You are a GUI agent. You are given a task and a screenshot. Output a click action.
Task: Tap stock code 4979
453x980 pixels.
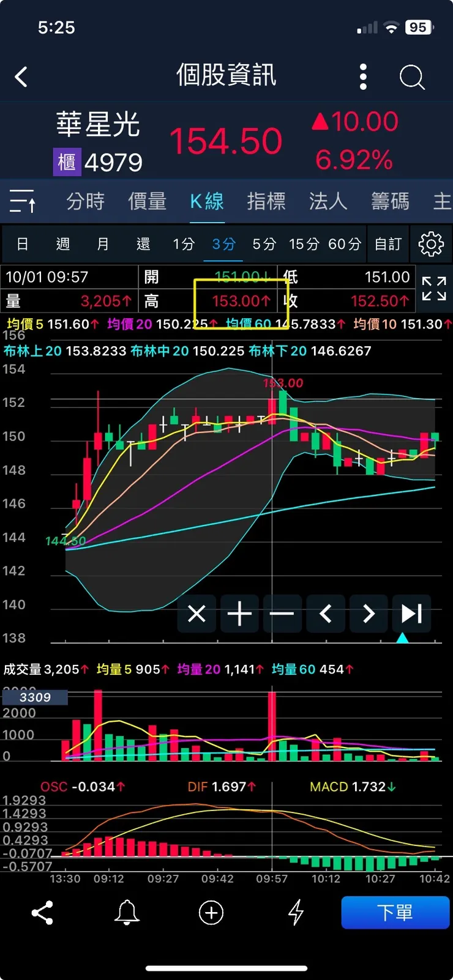[x=114, y=163]
